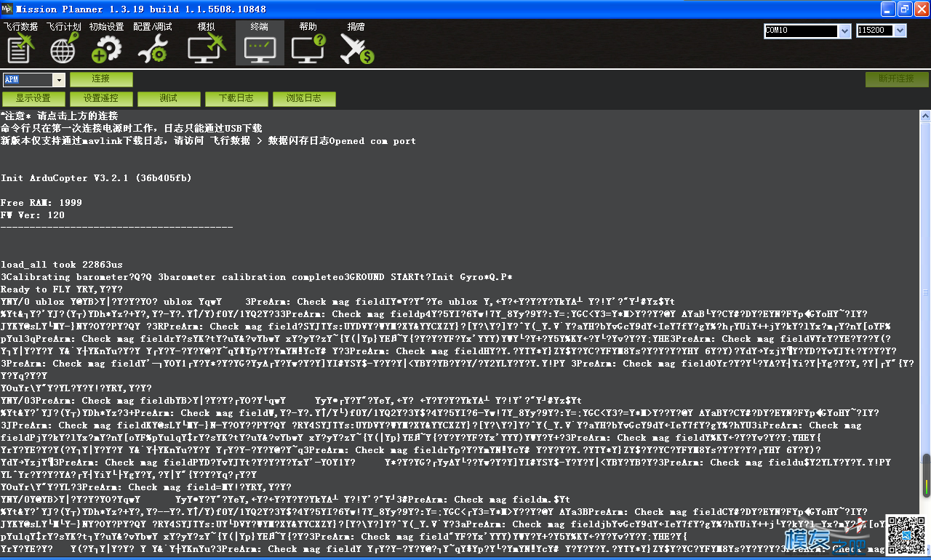Click the 'FW Ver: 120' line
The height and width of the screenshot is (560, 931).
click(33, 215)
